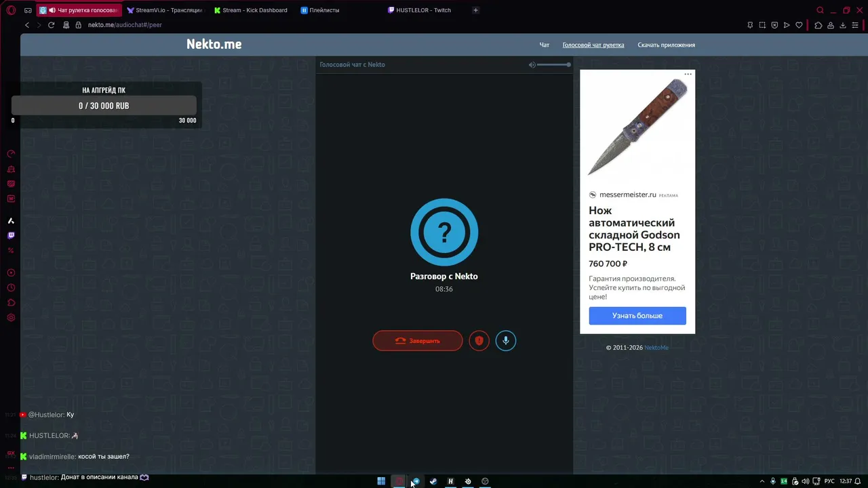Open the Opera main menu
The width and height of the screenshot is (868, 488).
coord(11,10)
